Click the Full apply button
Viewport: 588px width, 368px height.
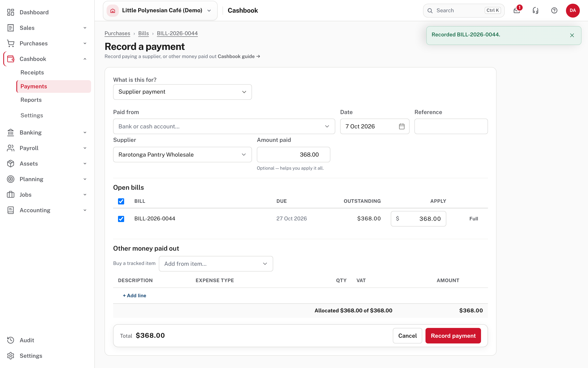click(x=473, y=219)
